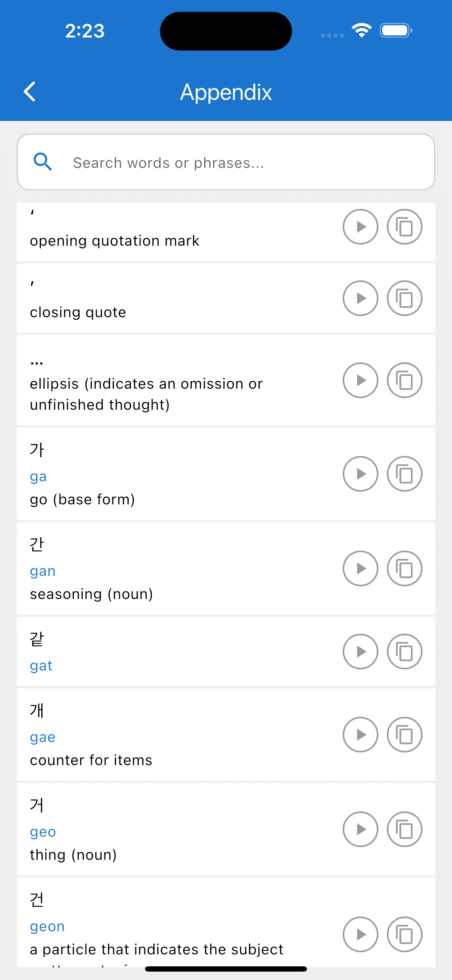The image size is (452, 980).
Task: Copy the 거 thing entry
Action: click(404, 829)
